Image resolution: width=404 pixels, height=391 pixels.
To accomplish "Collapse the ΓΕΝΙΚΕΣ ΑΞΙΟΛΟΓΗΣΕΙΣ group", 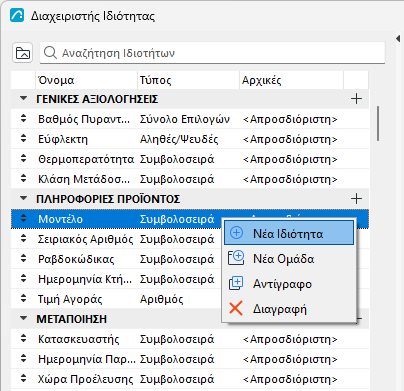I will click(23, 98).
